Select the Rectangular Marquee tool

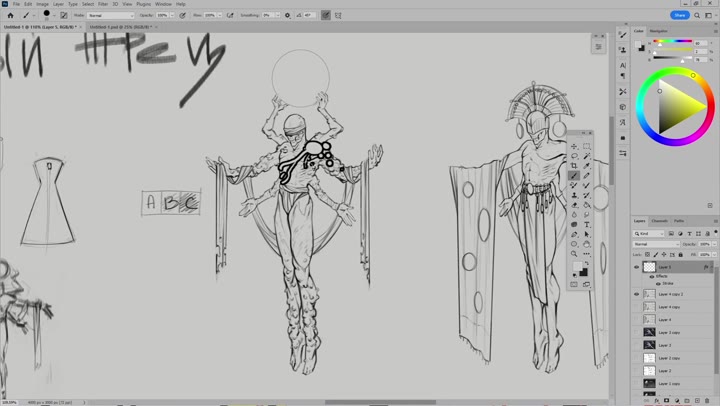pos(587,147)
